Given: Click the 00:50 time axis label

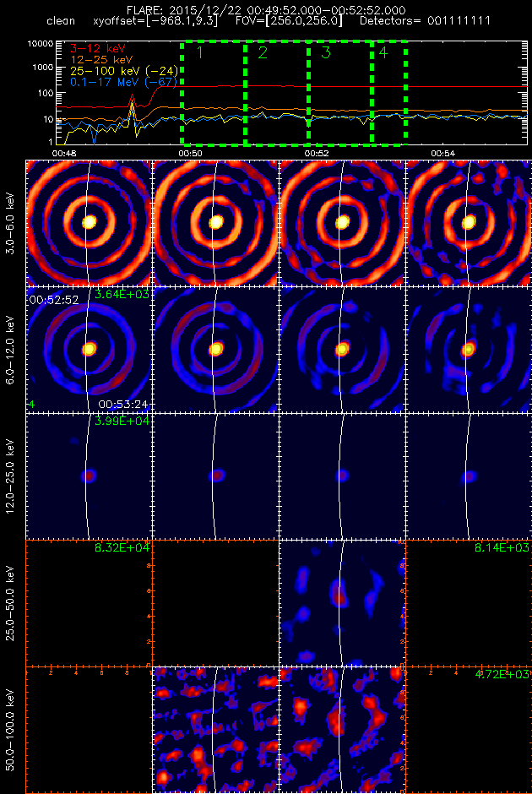Looking at the screenshot, I should coord(190,152).
